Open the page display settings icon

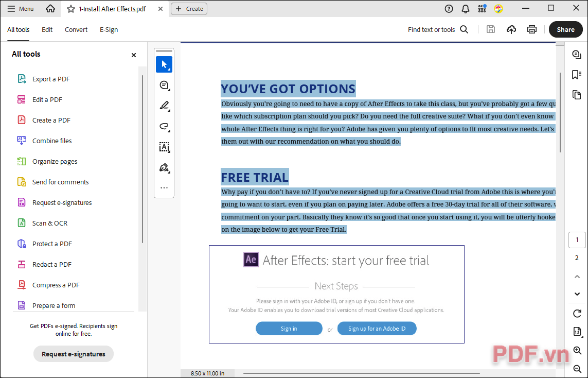[577, 332]
